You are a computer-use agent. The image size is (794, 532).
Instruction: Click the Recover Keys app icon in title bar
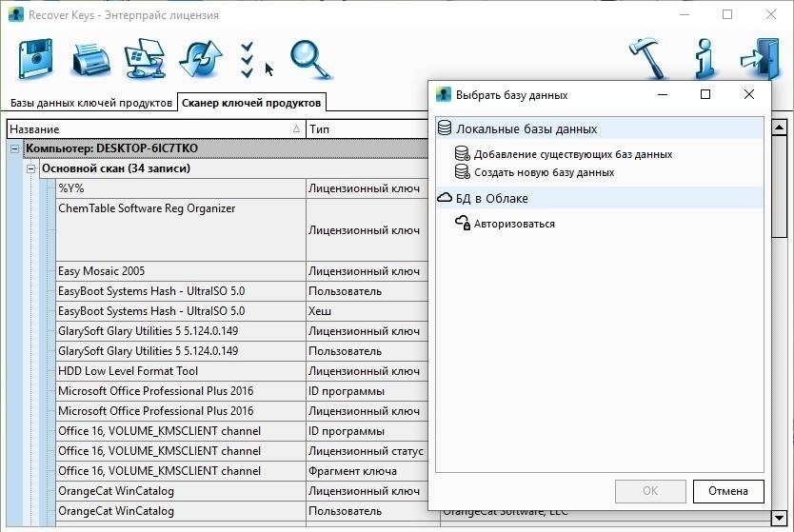coord(16,14)
